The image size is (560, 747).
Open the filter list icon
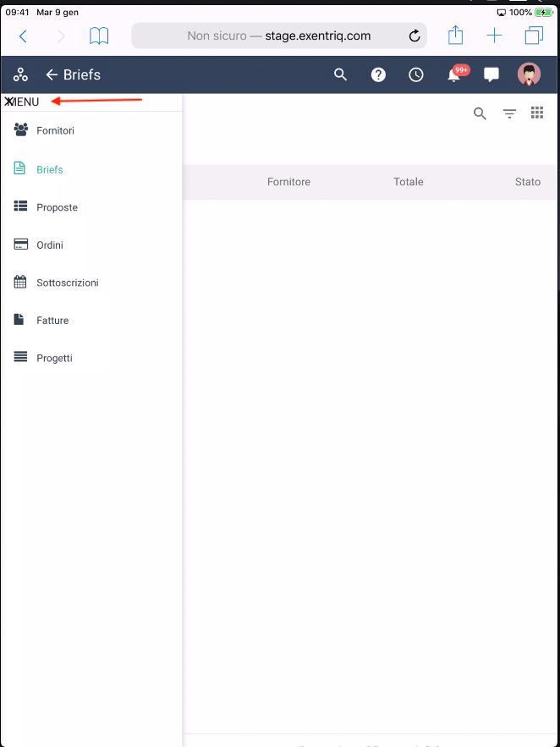(509, 113)
